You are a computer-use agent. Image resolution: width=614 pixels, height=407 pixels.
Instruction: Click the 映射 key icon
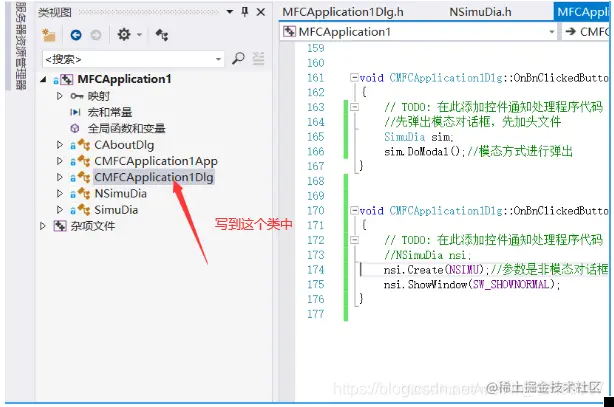pos(76,96)
